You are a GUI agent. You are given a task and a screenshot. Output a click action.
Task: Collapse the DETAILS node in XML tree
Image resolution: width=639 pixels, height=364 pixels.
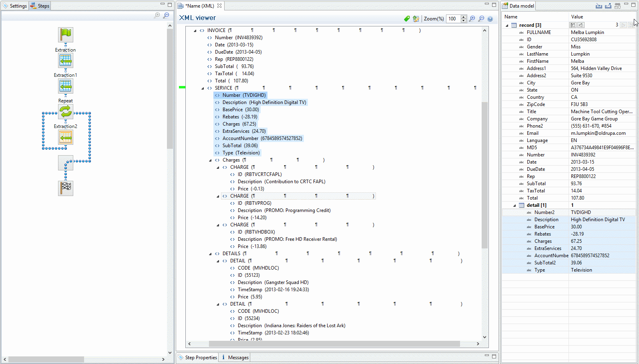click(210, 254)
